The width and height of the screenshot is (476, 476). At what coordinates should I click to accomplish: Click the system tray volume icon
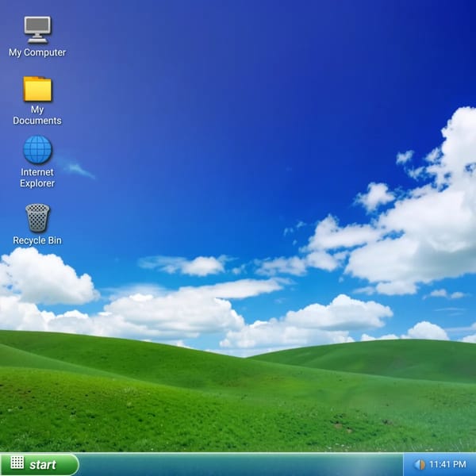point(420,464)
